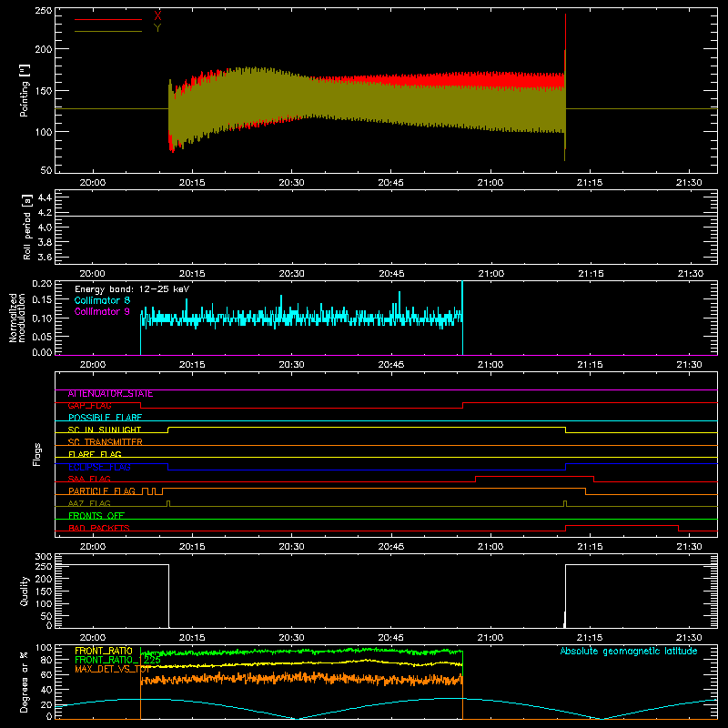
Task: Click the 'Absolute geomagnetic latitude' label
Action: pyautogui.click(x=629, y=651)
